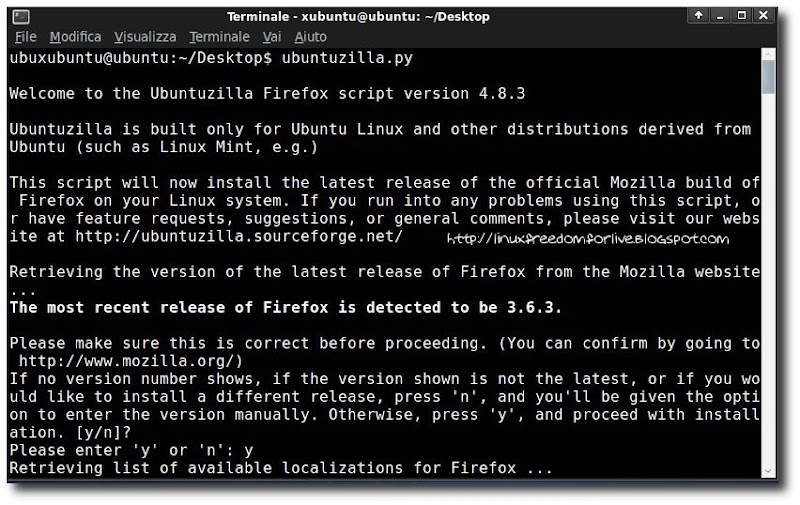Open the Modifica menu
800x505 pixels.
[75, 37]
